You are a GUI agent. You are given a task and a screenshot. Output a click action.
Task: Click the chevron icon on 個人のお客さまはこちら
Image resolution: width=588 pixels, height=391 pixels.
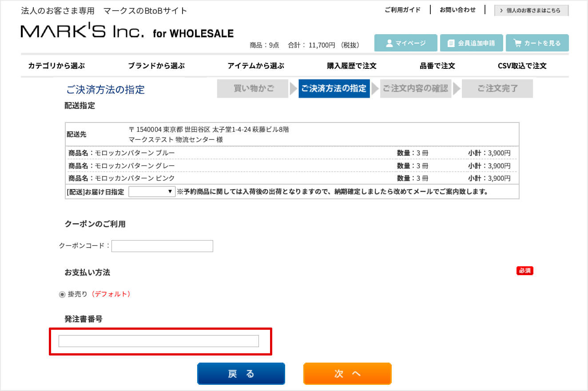501,11
